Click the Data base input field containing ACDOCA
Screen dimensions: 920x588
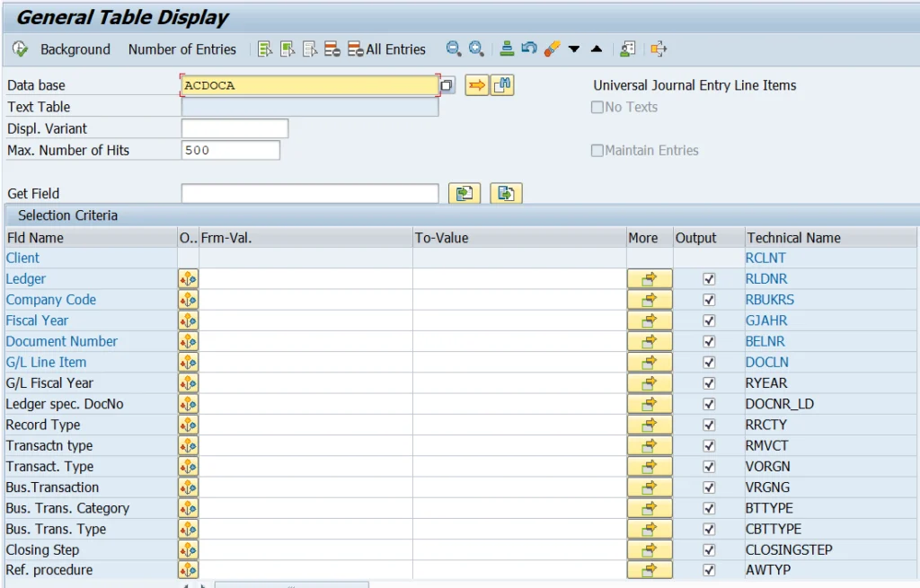[x=310, y=85]
